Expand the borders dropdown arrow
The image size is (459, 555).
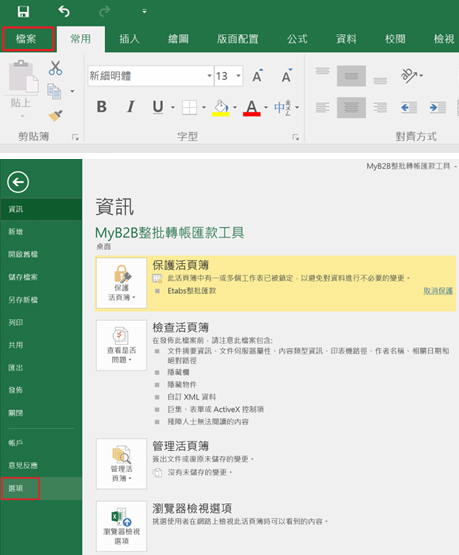click(x=204, y=107)
